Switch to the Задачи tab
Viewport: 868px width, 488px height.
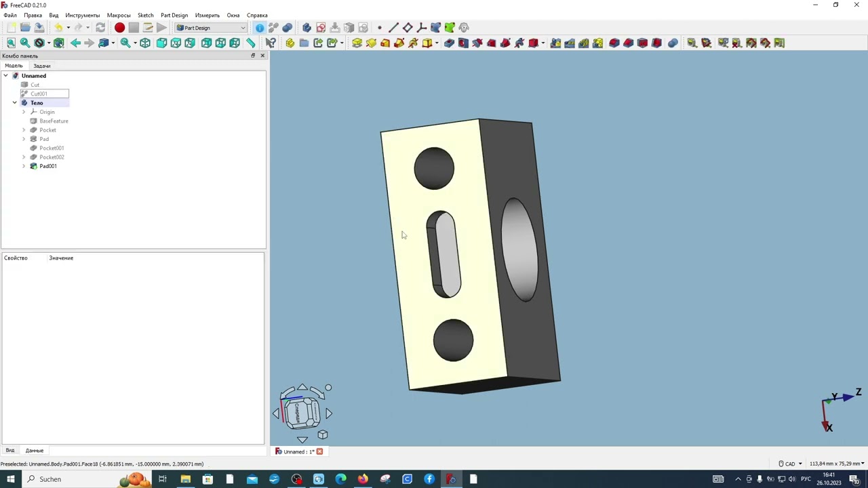pyautogui.click(x=42, y=66)
